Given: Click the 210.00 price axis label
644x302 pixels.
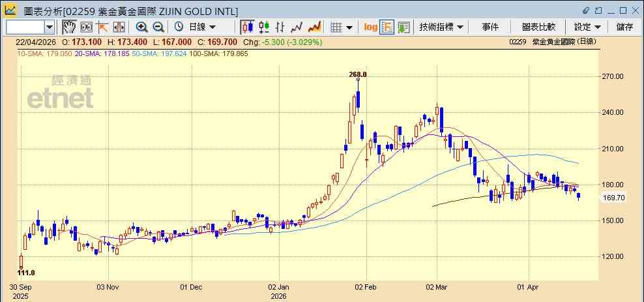Looking at the screenshot, I should click(x=613, y=149).
